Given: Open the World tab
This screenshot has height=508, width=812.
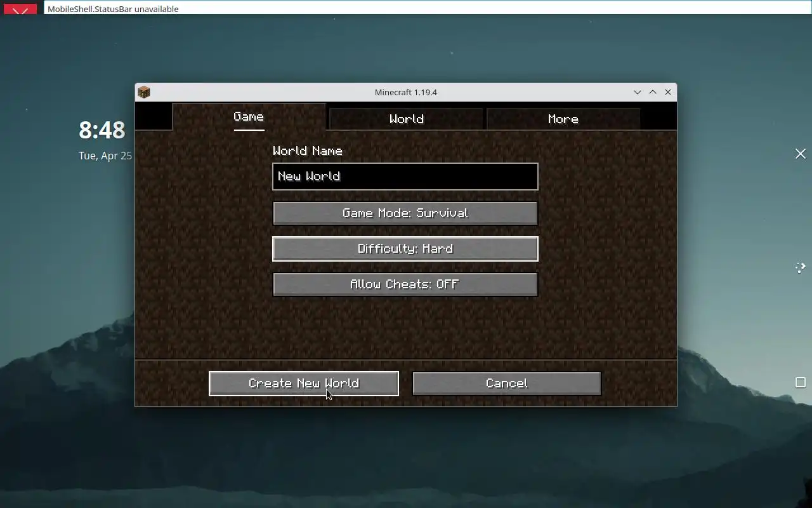Looking at the screenshot, I should (406, 119).
